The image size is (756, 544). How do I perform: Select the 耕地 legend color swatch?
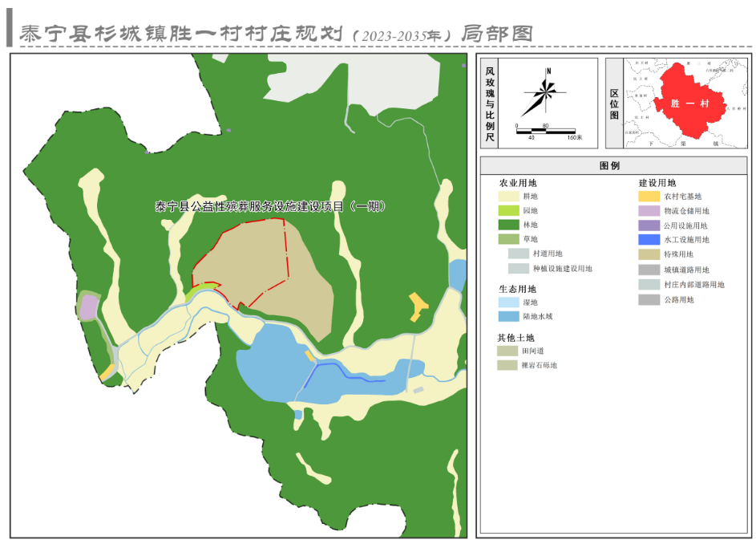(x=508, y=196)
